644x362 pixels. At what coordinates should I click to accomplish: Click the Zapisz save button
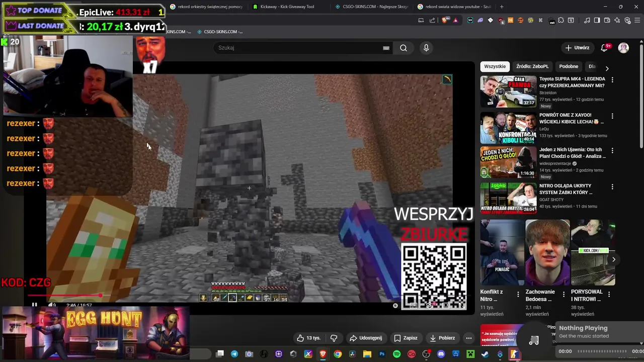(x=406, y=338)
